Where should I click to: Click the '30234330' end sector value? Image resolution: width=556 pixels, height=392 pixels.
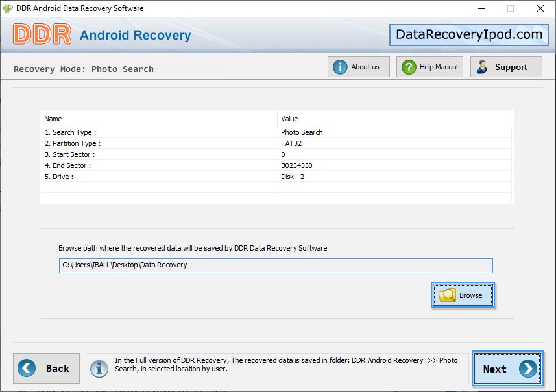click(296, 165)
